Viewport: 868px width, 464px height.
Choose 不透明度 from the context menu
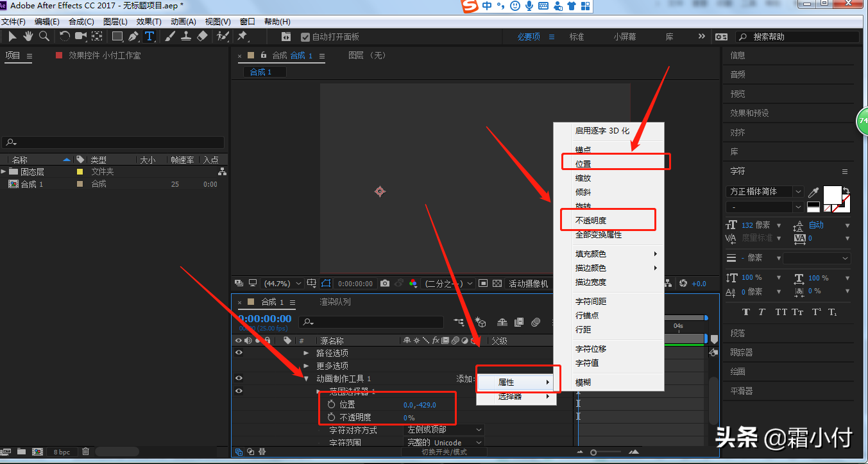tap(591, 220)
